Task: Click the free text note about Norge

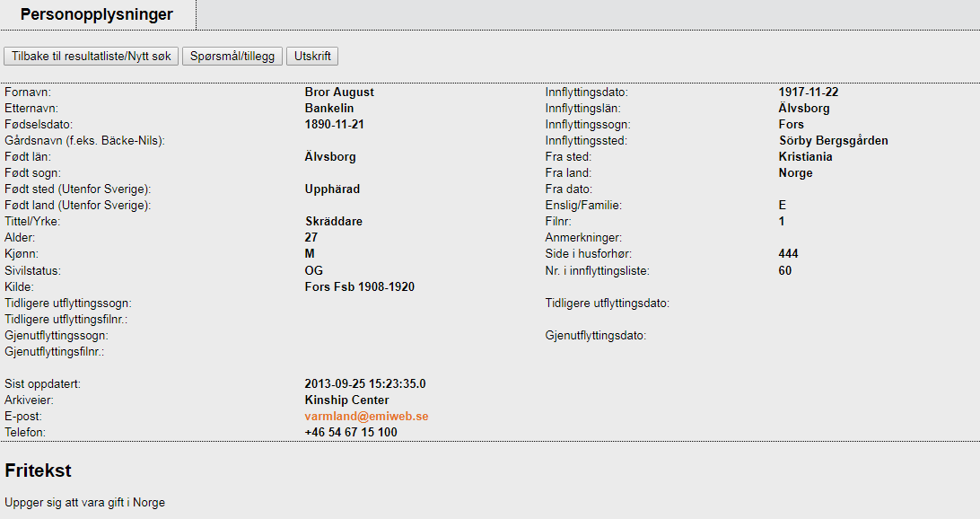Action: (x=85, y=503)
